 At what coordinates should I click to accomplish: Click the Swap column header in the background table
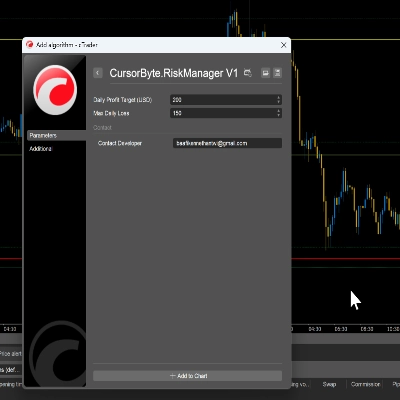point(329,384)
